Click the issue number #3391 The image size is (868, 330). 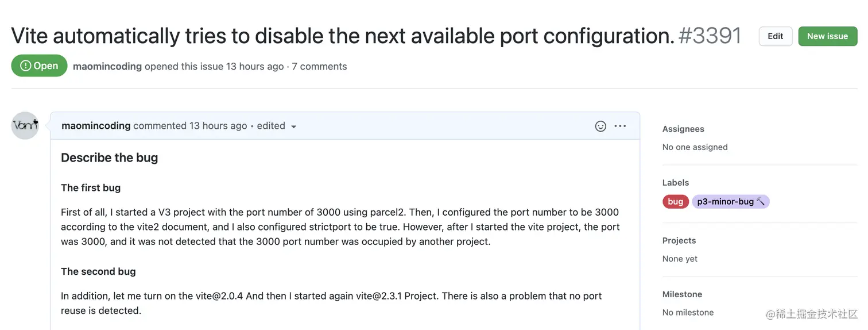point(710,36)
